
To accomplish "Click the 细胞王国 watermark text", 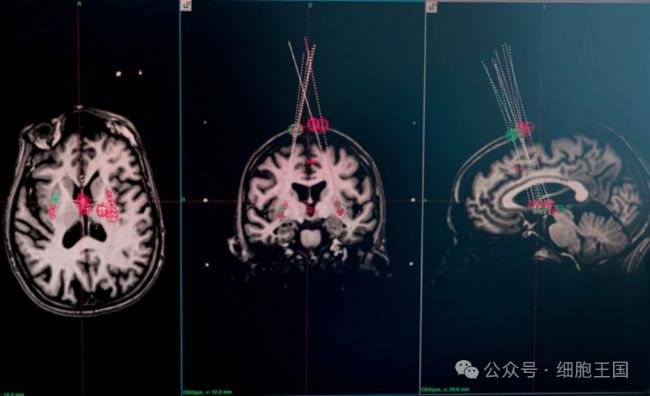I will (592, 369).
